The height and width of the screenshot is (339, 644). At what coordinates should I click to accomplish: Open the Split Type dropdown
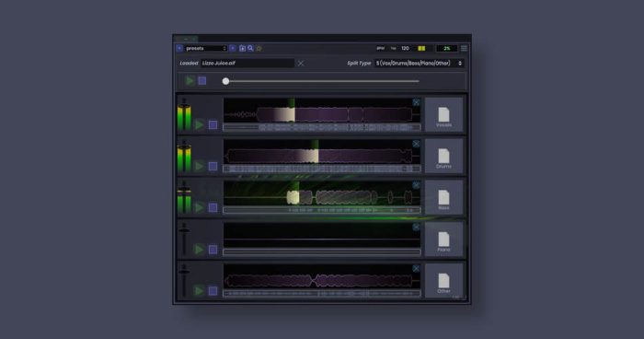pos(419,63)
